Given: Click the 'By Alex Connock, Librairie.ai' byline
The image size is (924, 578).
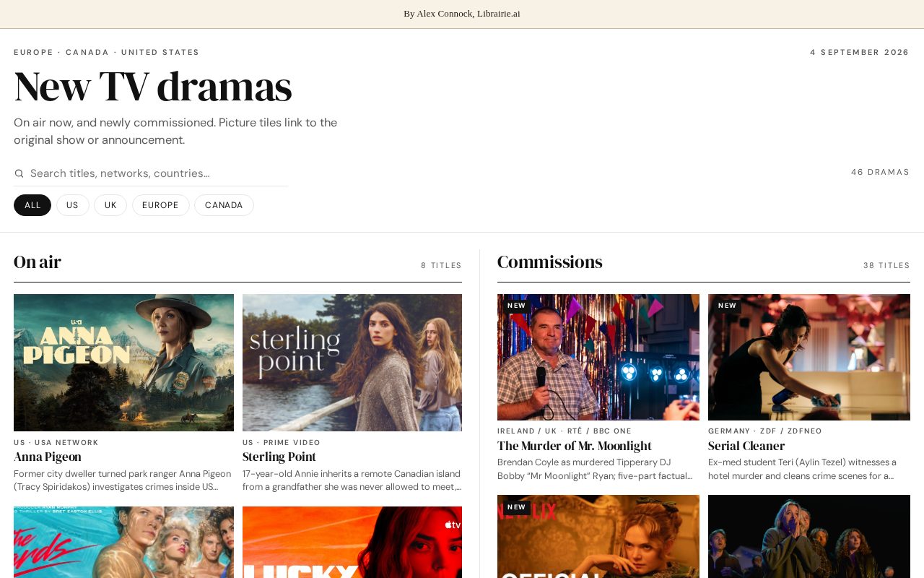Looking at the screenshot, I should (462, 14).
